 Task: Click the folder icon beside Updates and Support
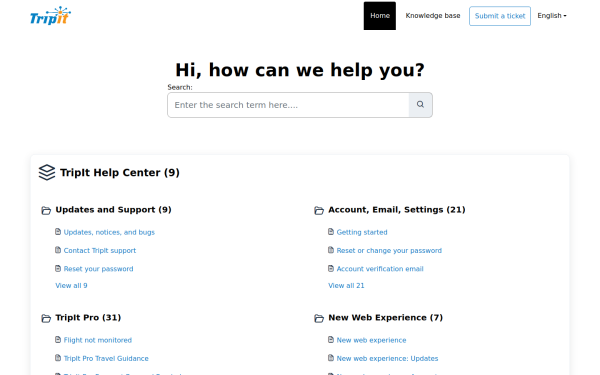(46, 210)
